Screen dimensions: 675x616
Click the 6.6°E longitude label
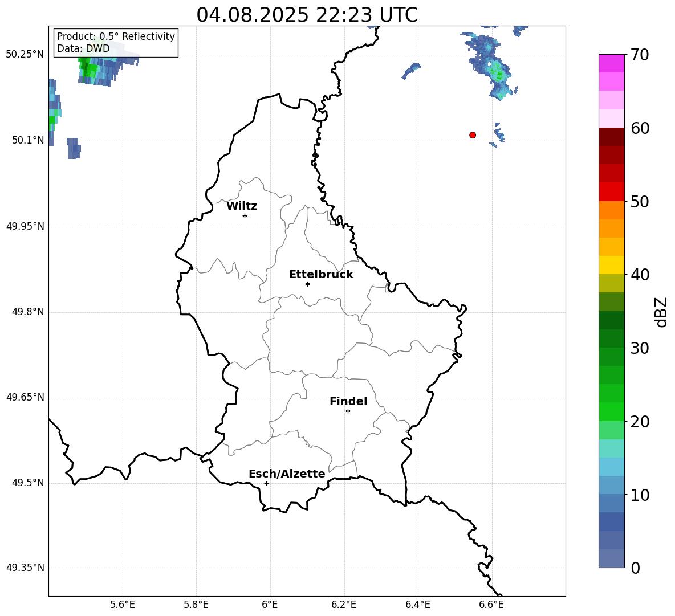coord(491,605)
